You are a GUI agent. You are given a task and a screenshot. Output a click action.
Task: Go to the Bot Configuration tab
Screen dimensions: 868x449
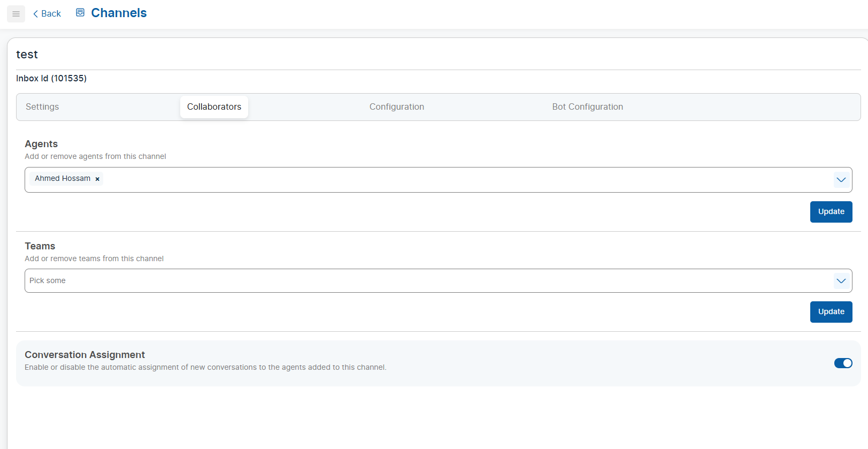click(587, 107)
